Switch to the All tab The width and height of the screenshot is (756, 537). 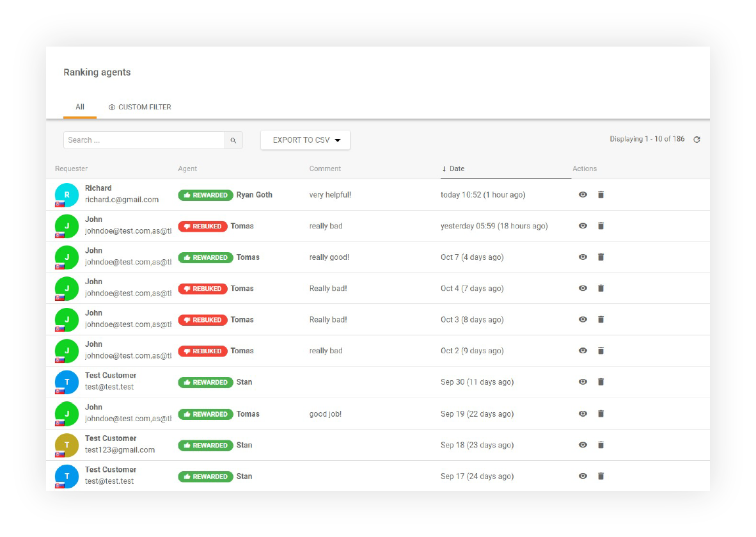(79, 107)
